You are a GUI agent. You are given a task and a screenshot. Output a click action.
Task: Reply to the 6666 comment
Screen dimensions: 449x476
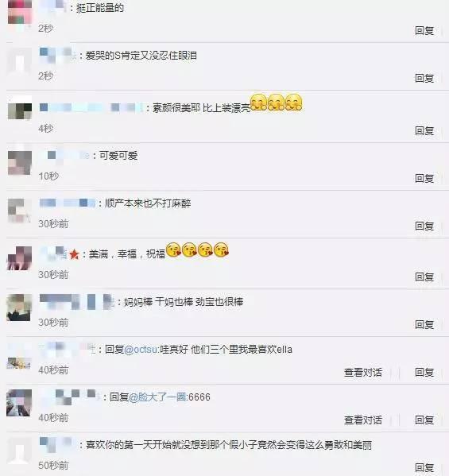coord(424,420)
